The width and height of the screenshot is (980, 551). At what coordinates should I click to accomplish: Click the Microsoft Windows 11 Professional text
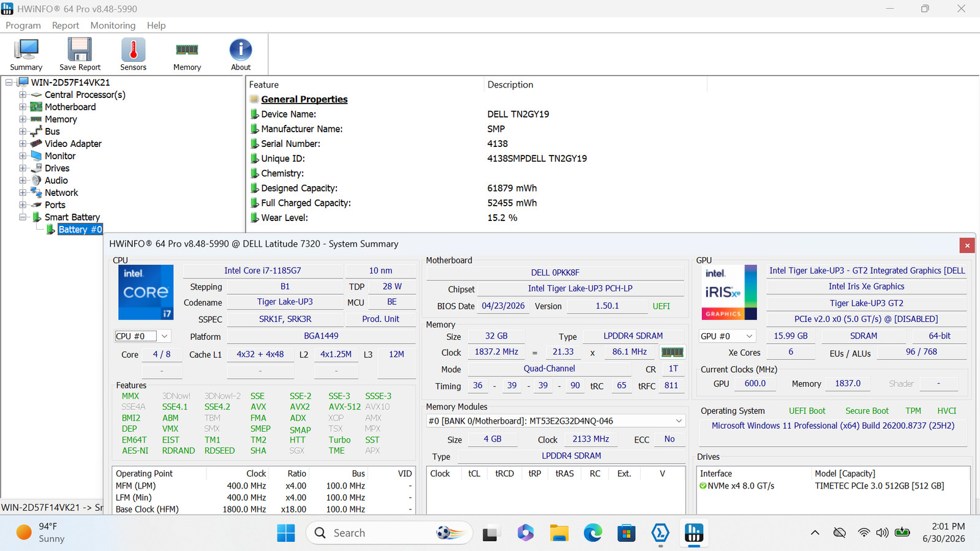tap(833, 425)
